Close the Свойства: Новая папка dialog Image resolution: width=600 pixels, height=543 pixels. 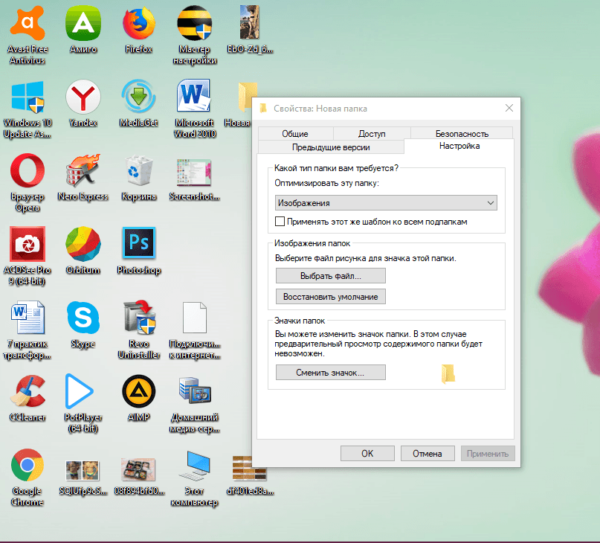click(509, 108)
